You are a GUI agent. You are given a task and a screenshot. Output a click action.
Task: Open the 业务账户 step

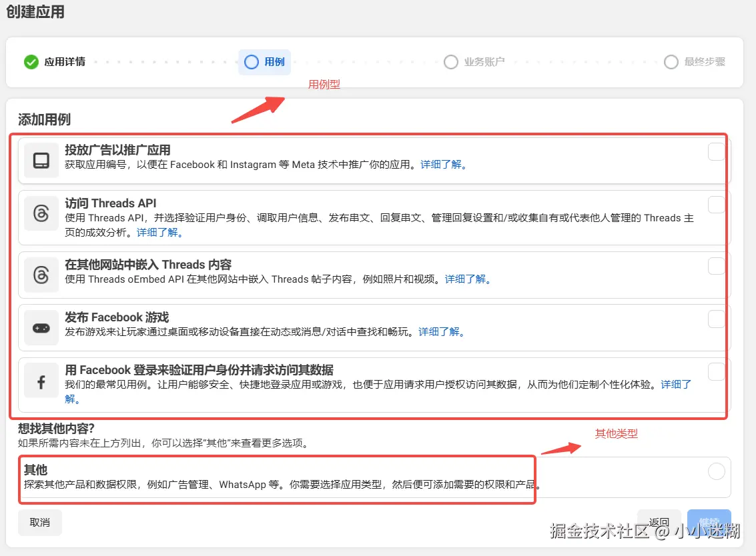[x=474, y=62]
